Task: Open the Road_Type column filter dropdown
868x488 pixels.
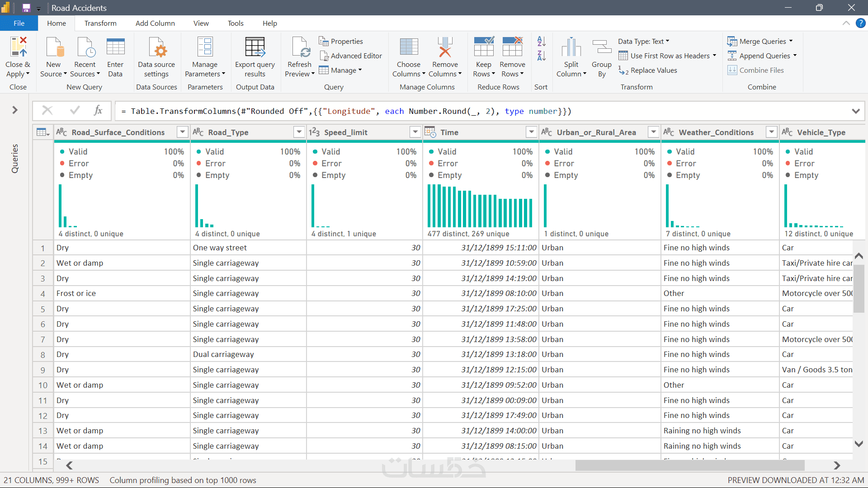Action: (x=299, y=132)
